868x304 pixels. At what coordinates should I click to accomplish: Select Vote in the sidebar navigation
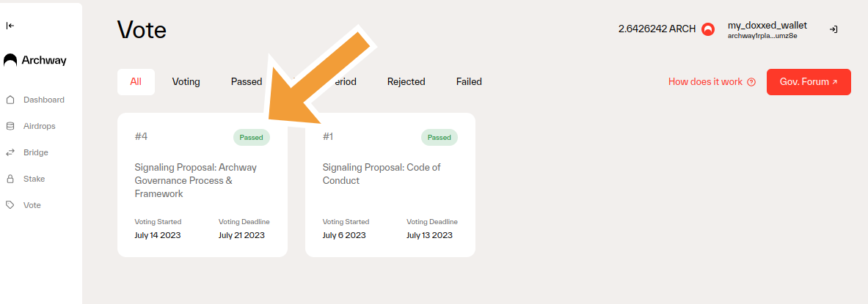point(32,205)
